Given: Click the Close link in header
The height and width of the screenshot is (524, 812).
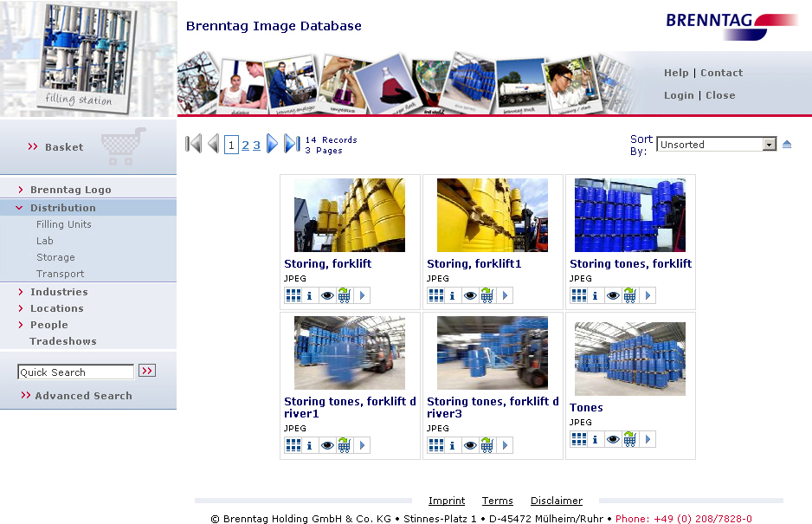Looking at the screenshot, I should pos(720,95).
